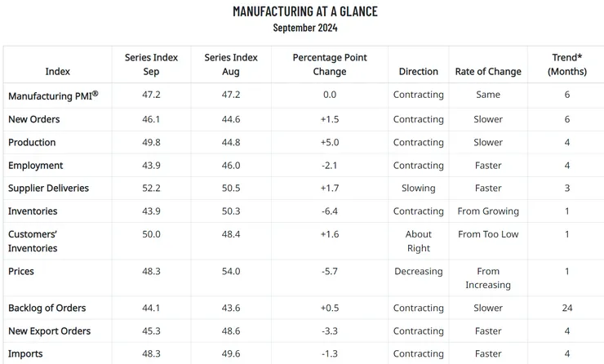Select the Backlog of Orders trend value 24
This screenshot has width=604, height=364.
coord(567,308)
